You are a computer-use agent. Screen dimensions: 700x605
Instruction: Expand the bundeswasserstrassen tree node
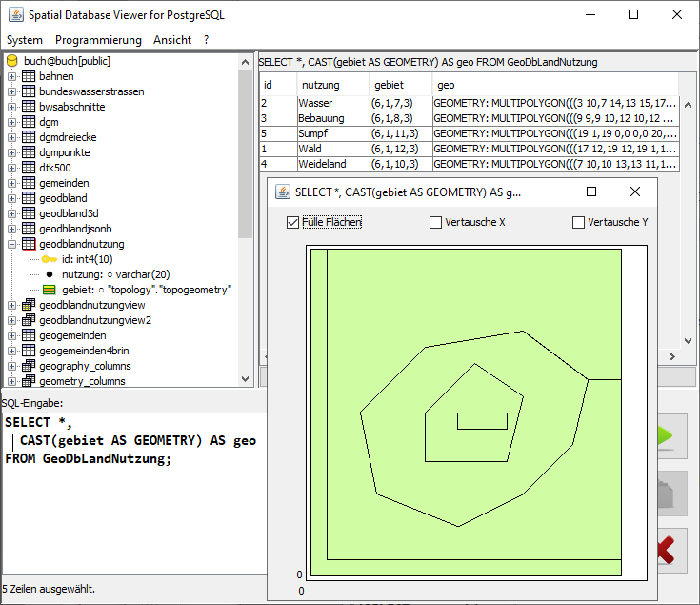[x=12, y=91]
